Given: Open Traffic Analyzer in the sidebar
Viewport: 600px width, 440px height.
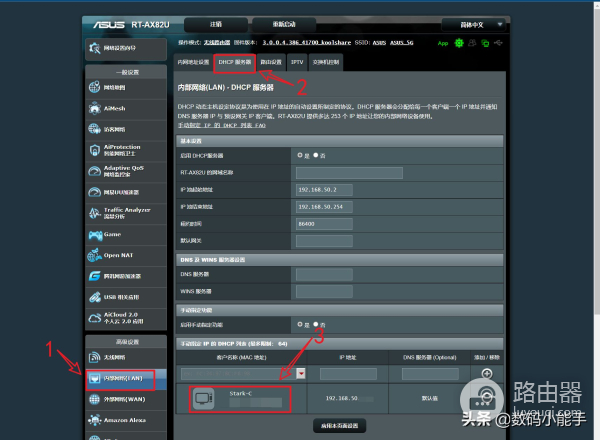Looking at the screenshot, I should (126, 213).
